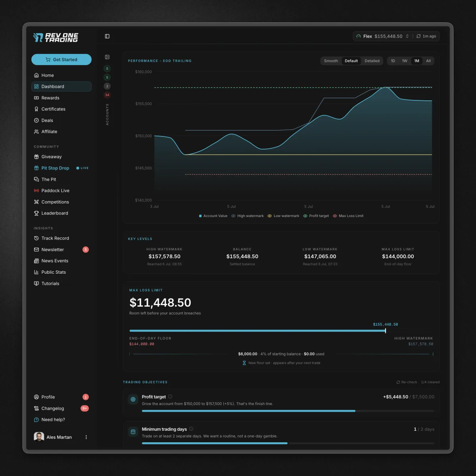This screenshot has width=476, height=476.
Task: Open Pit Stop Drop live link
Action: 61,168
